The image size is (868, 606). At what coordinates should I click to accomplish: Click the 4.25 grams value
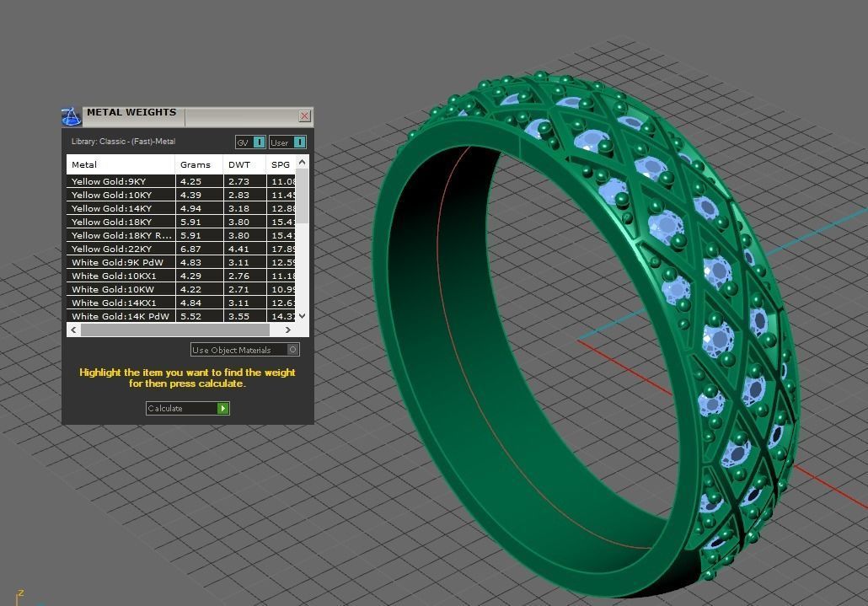pos(191,181)
